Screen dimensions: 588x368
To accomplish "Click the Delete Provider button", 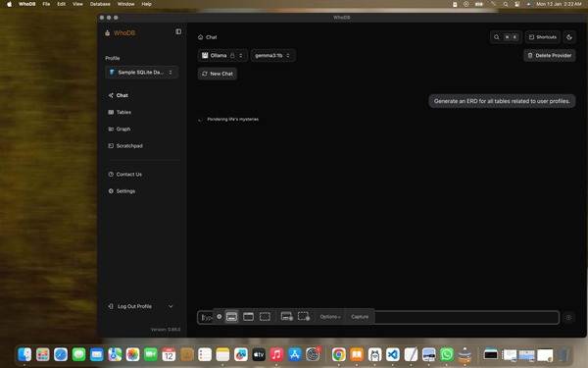I will [550, 56].
